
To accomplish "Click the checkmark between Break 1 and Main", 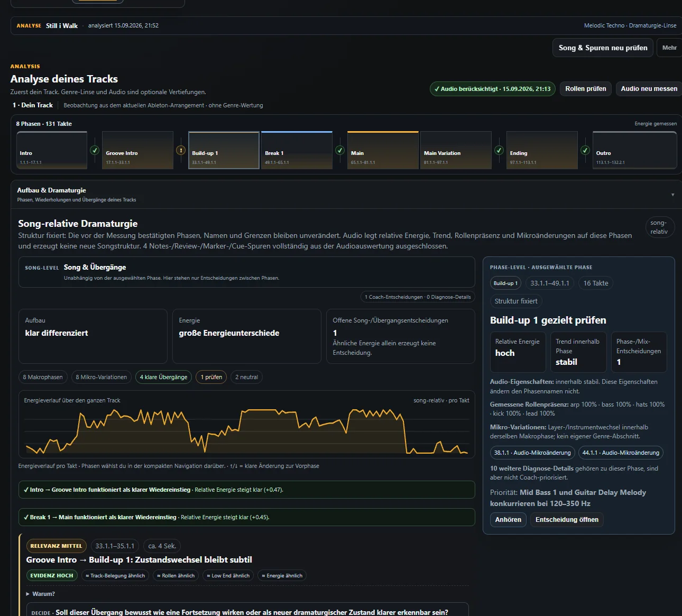I will (x=340, y=150).
